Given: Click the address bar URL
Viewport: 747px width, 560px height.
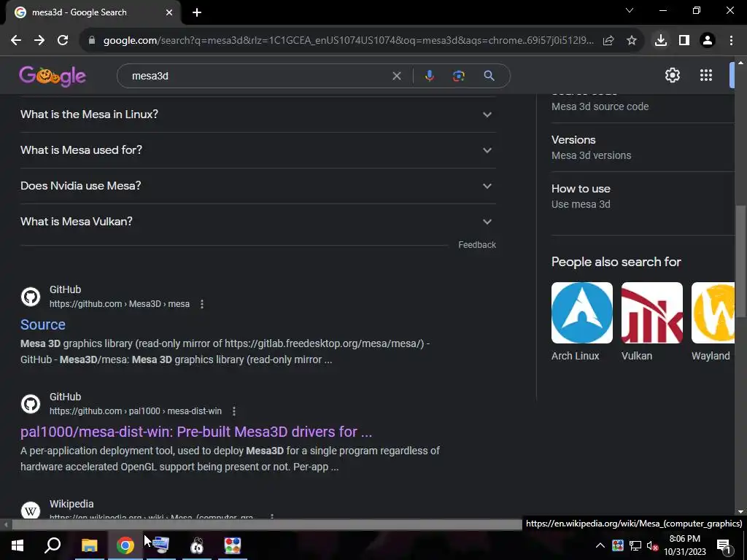Looking at the screenshot, I should tap(349, 41).
